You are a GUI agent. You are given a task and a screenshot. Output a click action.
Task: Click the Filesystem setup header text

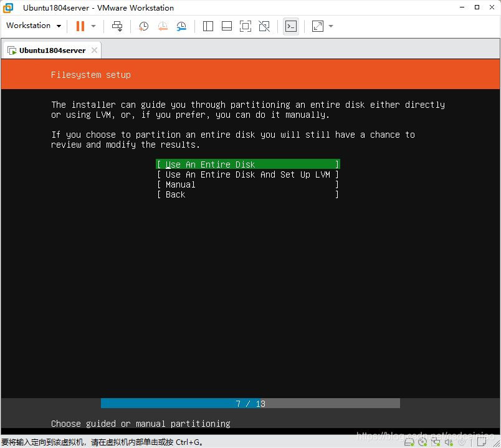[x=91, y=75]
